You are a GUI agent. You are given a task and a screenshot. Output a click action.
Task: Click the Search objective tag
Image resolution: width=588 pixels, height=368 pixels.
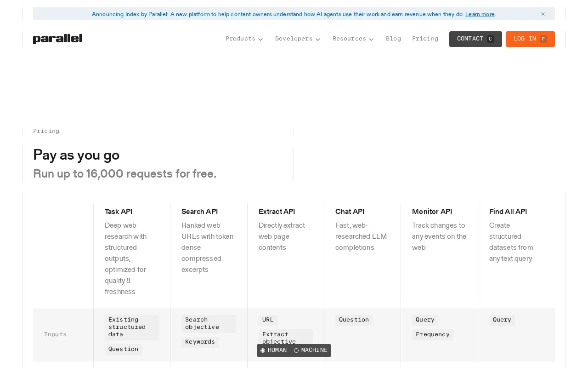(x=209, y=323)
